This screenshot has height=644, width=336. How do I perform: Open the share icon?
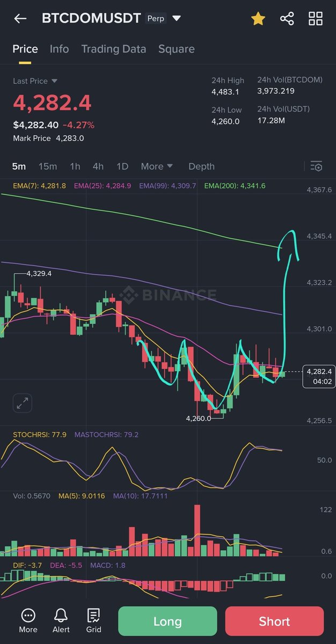pos(287,19)
